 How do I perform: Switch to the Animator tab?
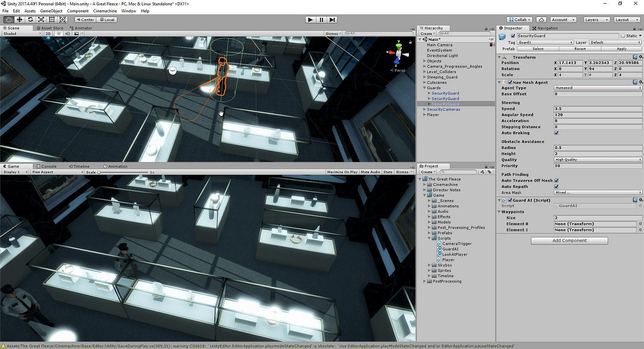click(81, 28)
